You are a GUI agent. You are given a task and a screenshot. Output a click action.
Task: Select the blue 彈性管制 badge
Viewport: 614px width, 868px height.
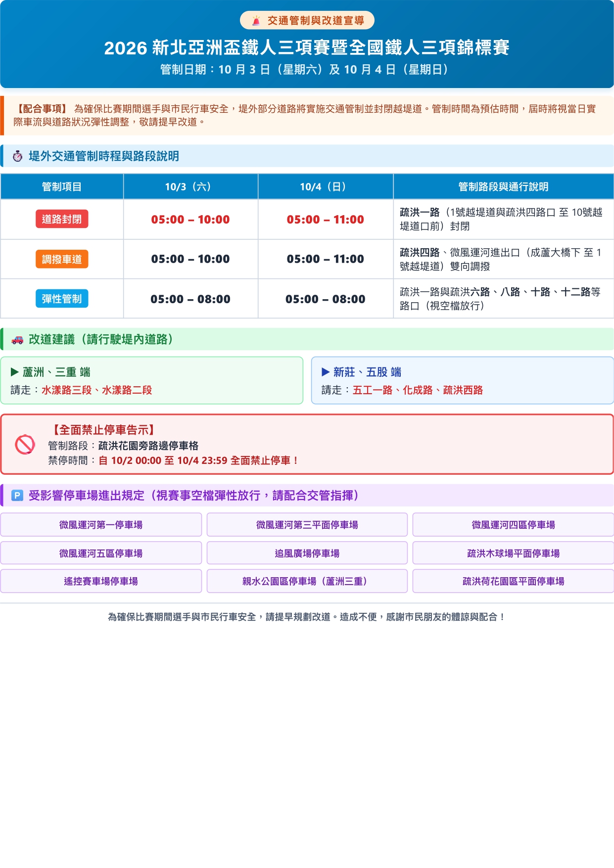(62, 299)
